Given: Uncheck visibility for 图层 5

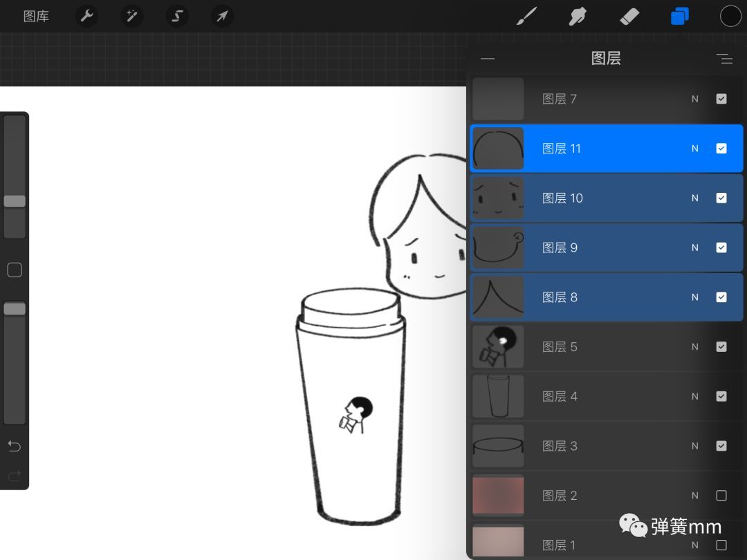Looking at the screenshot, I should click(721, 347).
